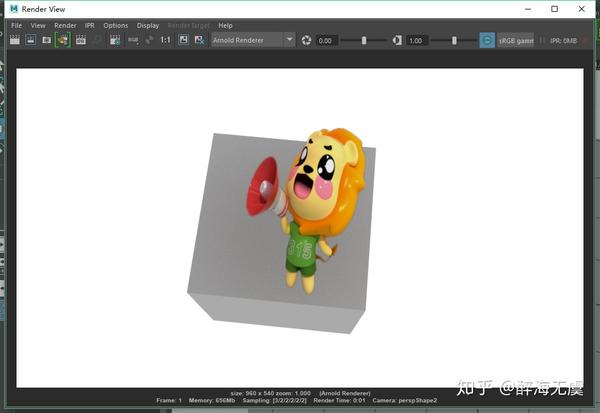Click the 'Camera: perspShape2' status text
Screen dimensions: 600x413
[x=404, y=400]
